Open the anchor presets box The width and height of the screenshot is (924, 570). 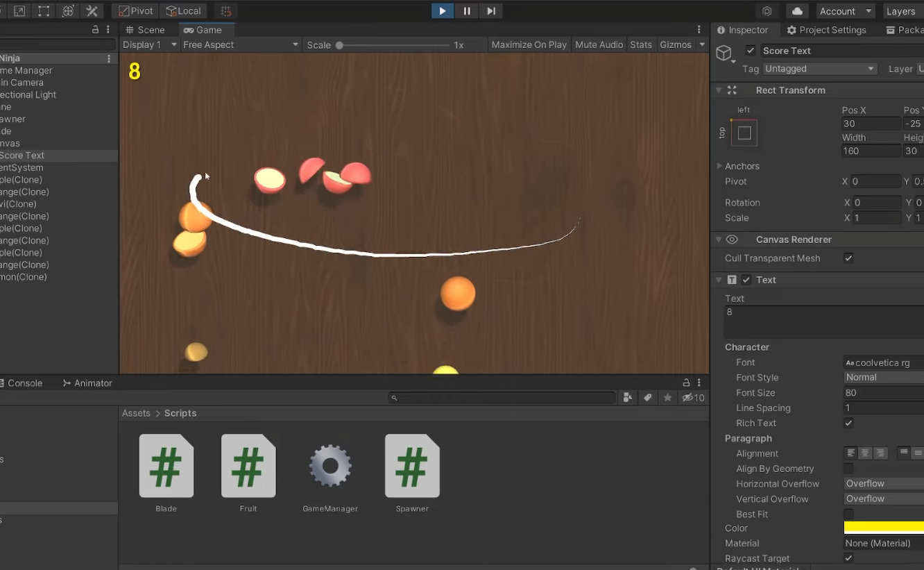[x=744, y=133]
